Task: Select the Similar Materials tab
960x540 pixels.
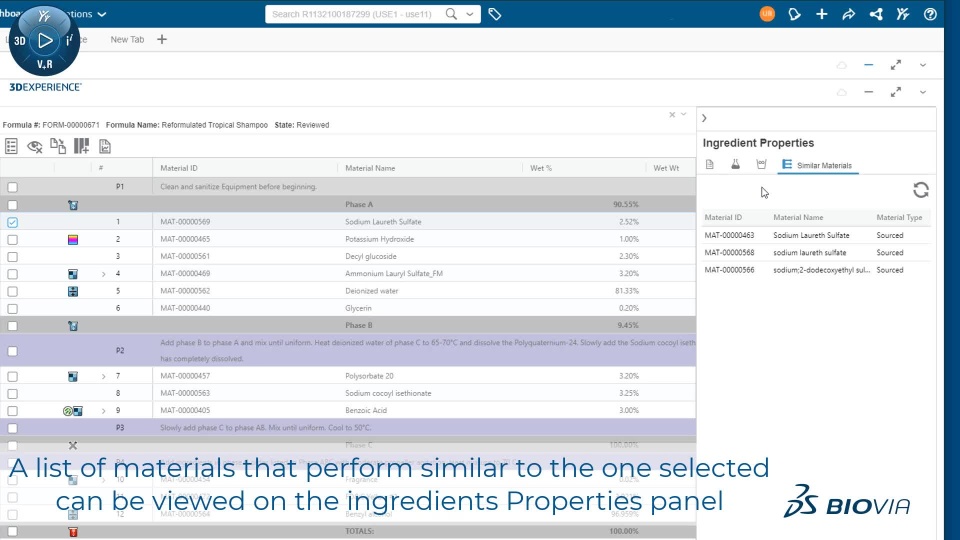Action: click(x=818, y=165)
